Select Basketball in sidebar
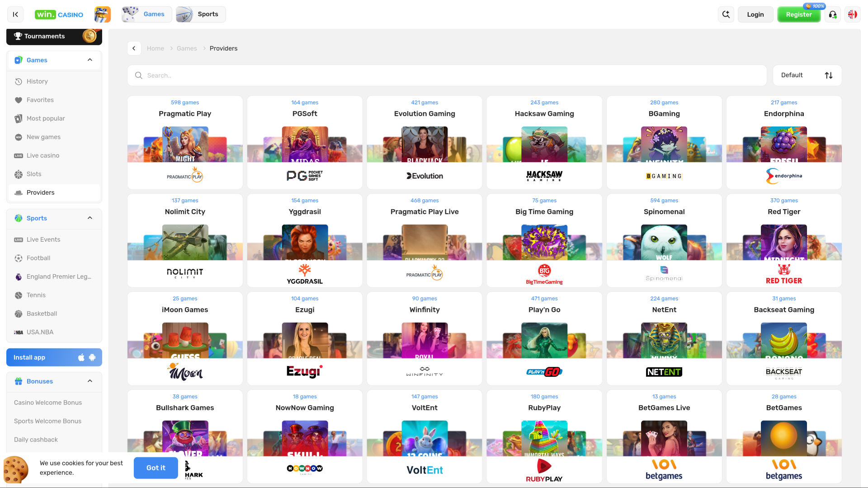 click(x=54, y=314)
